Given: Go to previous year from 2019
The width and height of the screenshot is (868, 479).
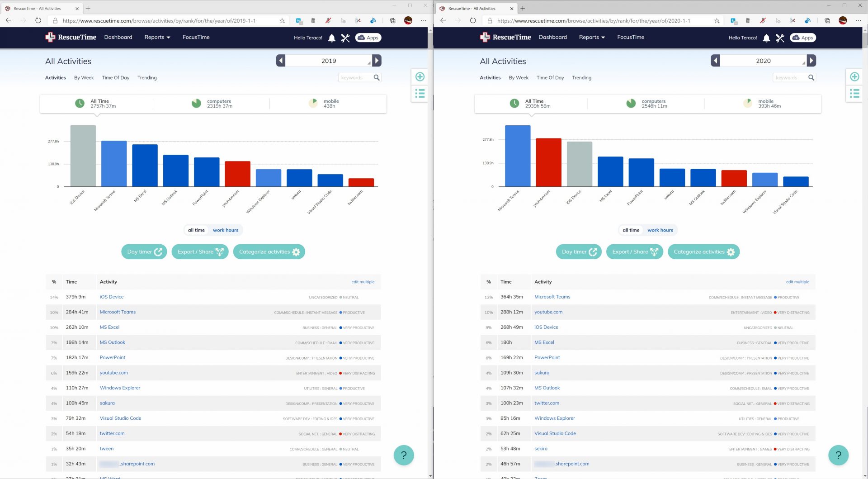Looking at the screenshot, I should coord(281,61).
